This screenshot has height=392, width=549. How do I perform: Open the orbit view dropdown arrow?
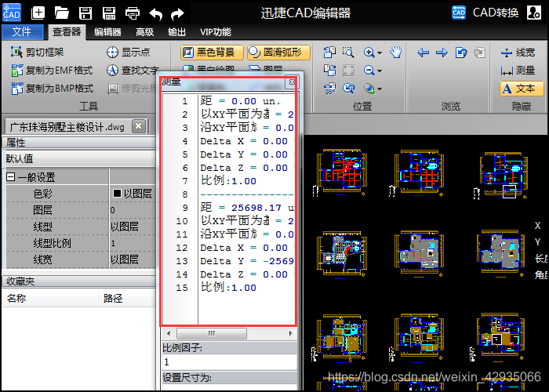[380, 89]
